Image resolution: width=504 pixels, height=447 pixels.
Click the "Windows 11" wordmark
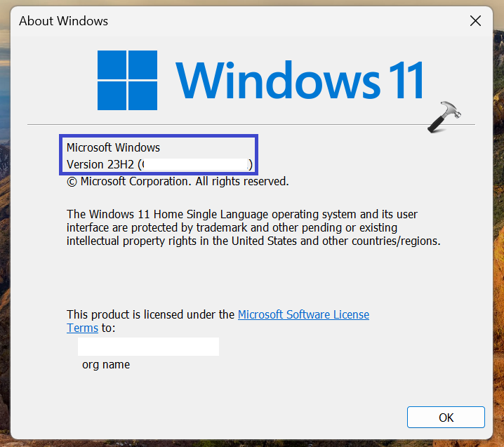tap(300, 80)
